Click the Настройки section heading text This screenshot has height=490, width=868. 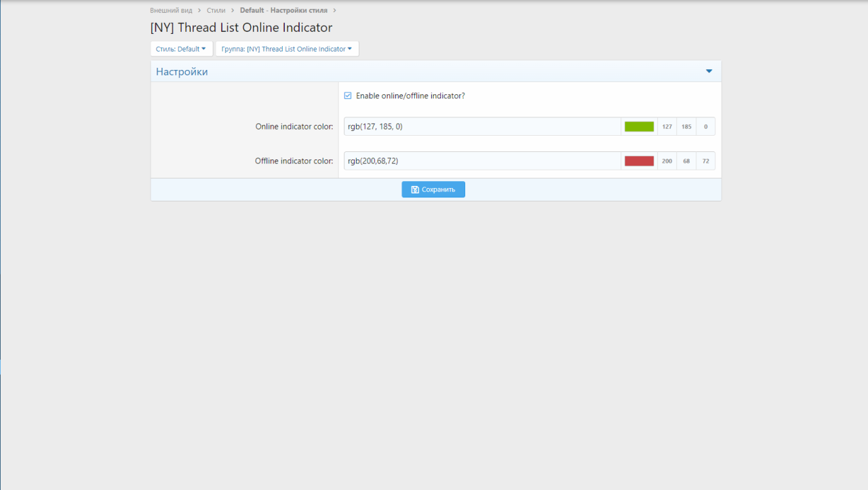[x=182, y=71]
